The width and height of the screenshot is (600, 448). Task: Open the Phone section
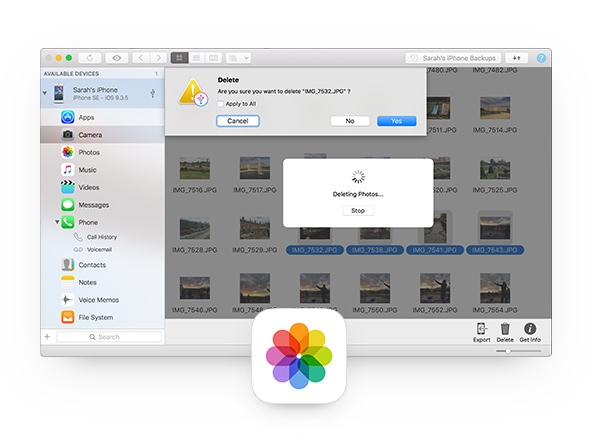pyautogui.click(x=103, y=222)
